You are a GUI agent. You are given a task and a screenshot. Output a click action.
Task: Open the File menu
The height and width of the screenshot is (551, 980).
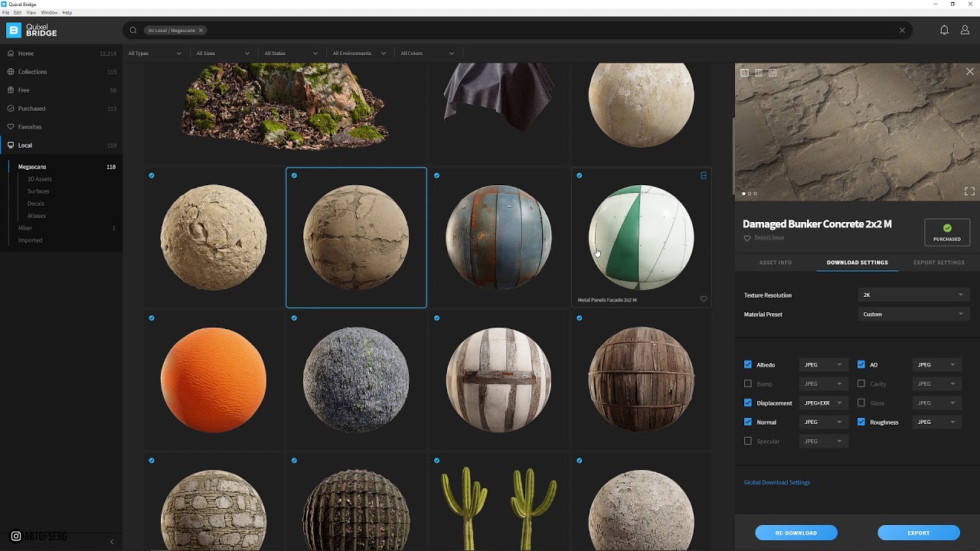tap(6, 13)
